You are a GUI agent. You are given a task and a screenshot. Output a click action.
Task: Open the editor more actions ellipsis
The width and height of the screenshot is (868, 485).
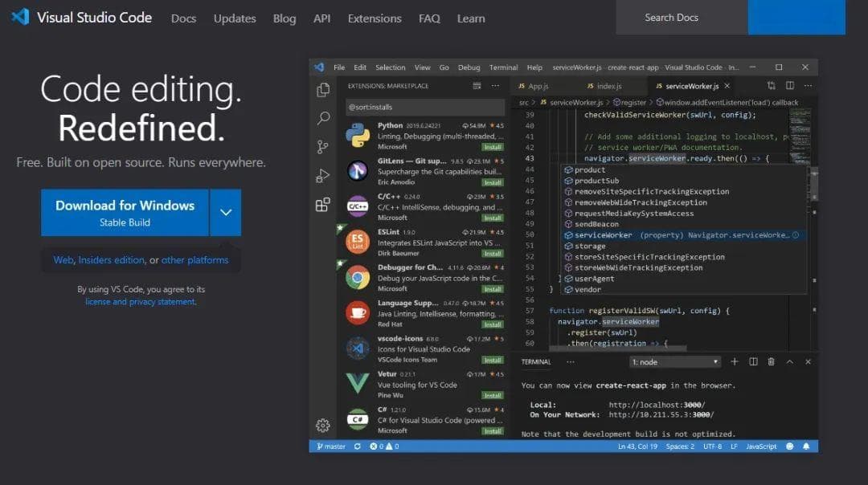click(809, 86)
